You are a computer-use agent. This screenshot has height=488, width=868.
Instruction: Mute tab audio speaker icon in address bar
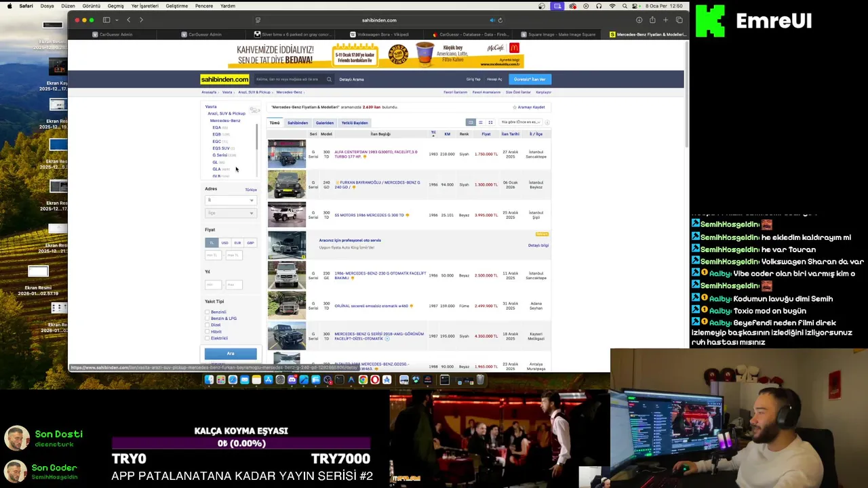pos(492,20)
